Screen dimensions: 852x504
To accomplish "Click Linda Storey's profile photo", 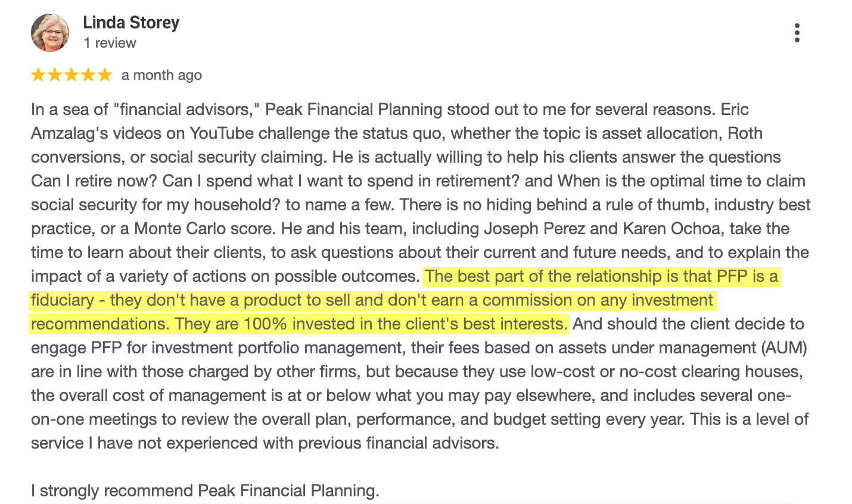I will click(x=50, y=33).
